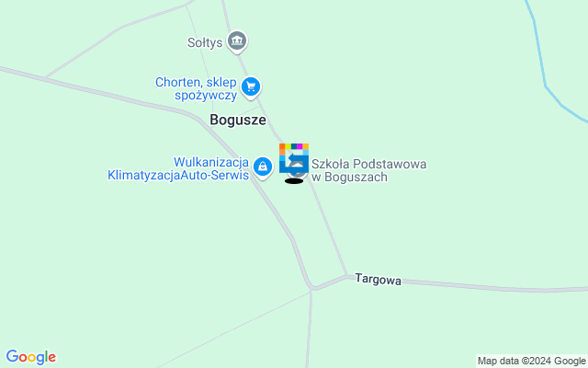Click the thin diagonal path near the bottom
Screen dimensions: 588x368
click(232, 330)
